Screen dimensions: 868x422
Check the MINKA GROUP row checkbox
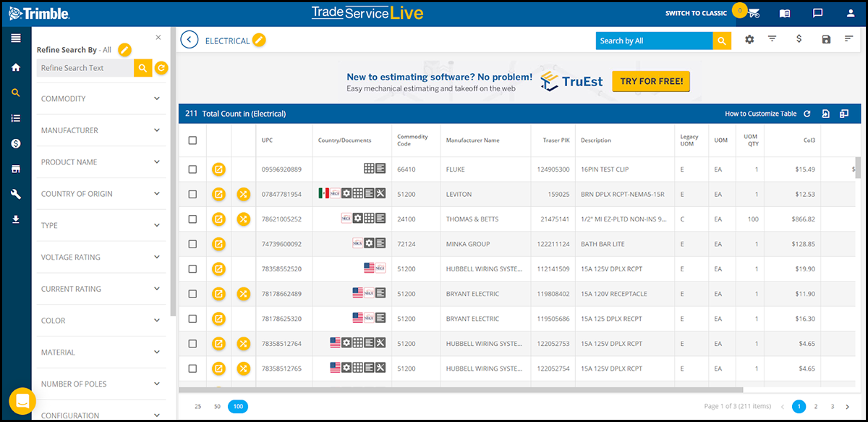pos(192,244)
